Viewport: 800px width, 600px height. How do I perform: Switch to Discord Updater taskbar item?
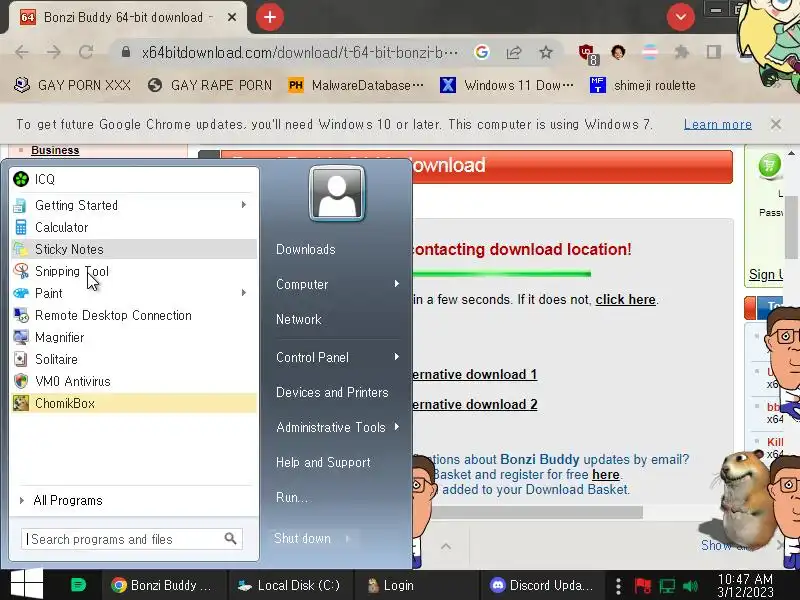coord(542,585)
